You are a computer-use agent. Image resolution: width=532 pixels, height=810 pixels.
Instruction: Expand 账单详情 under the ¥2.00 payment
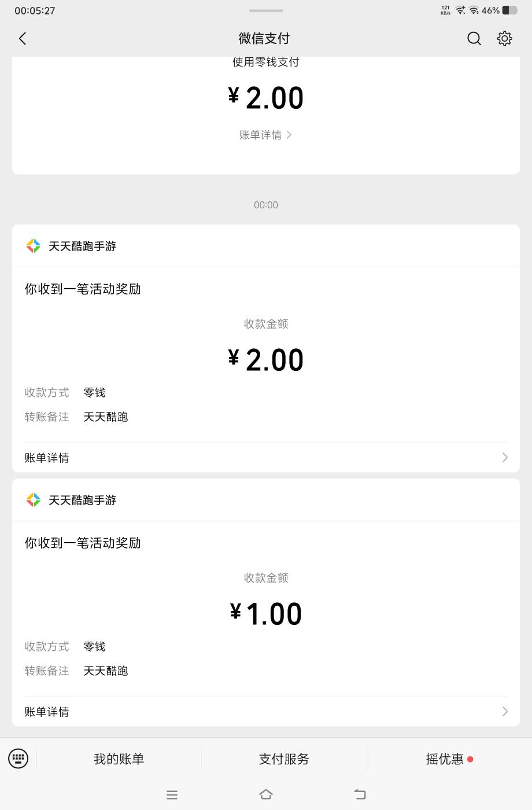pos(265,135)
